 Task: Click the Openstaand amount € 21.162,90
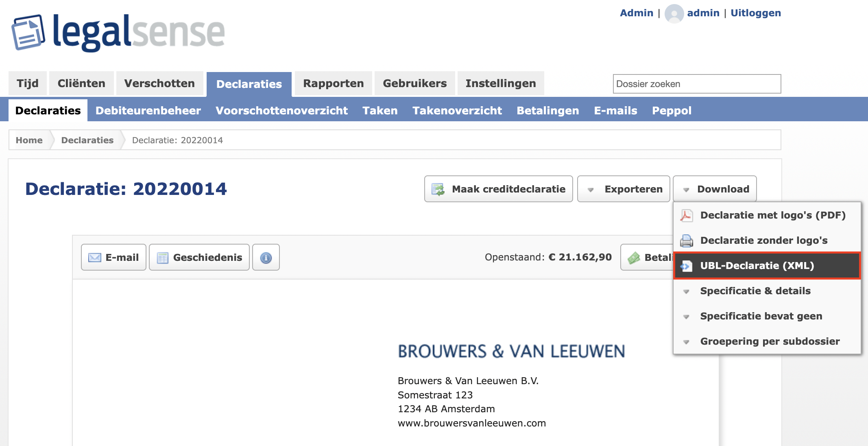point(580,257)
